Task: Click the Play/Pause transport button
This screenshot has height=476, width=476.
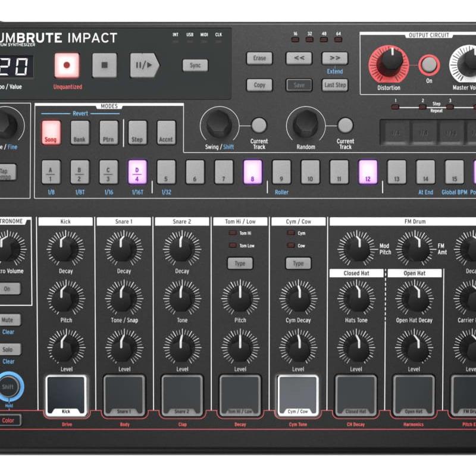Action: tap(145, 65)
